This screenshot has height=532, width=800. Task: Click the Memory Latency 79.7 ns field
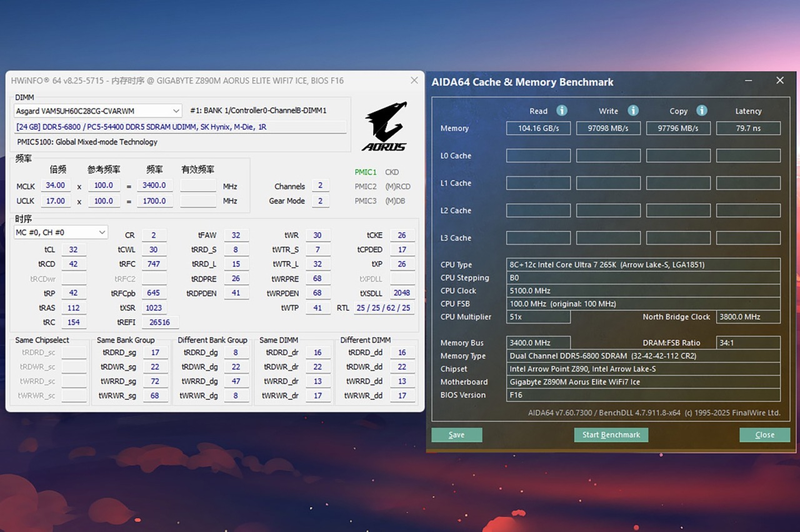point(747,129)
